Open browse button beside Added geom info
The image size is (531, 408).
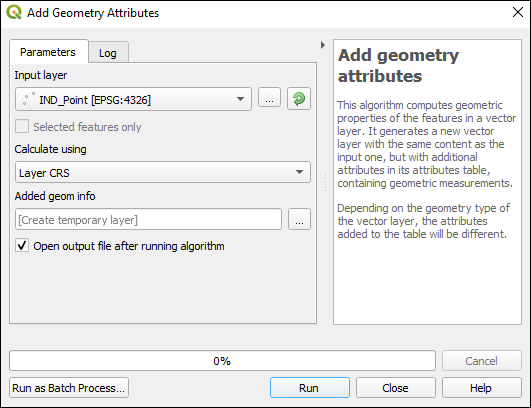(x=299, y=219)
